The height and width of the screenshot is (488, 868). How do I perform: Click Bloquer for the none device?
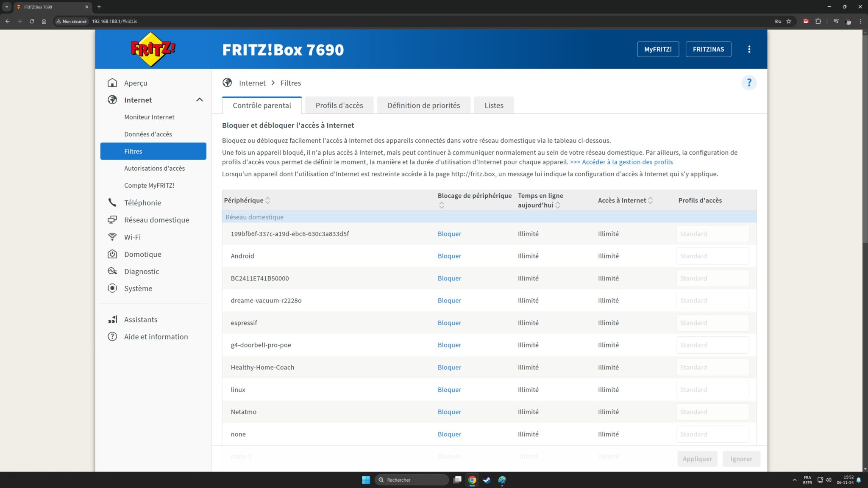point(449,434)
